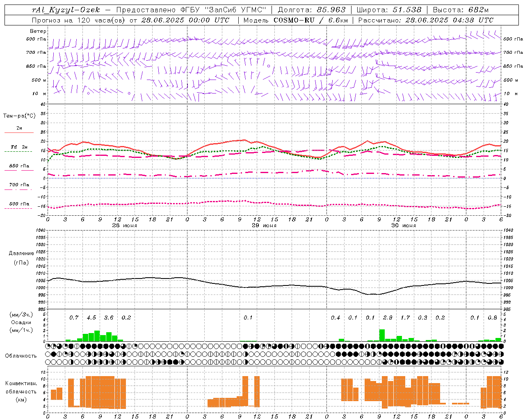Click the latitude value Широта: 51.538
The height and width of the screenshot is (420, 525).
tap(389, 10)
